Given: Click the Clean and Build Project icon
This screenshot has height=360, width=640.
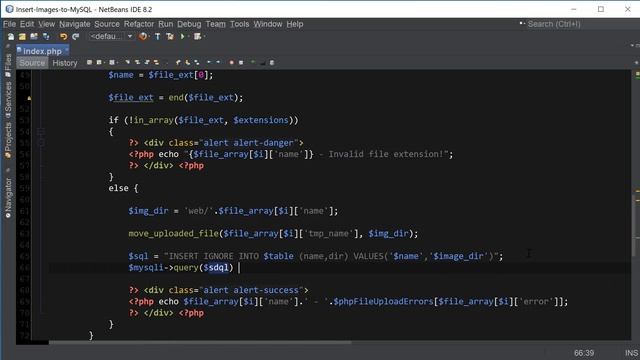Looking at the screenshot, I should tap(170, 37).
